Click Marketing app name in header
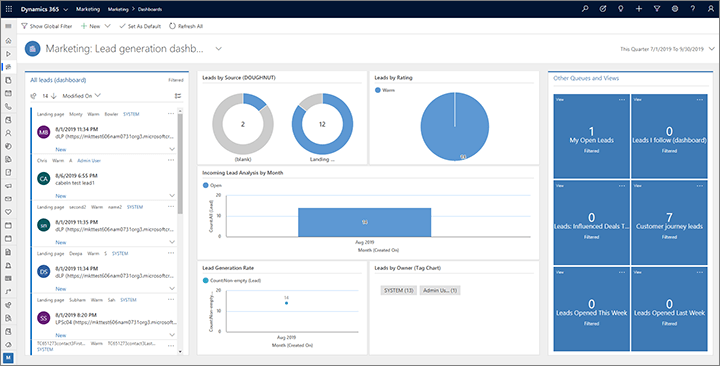The height and width of the screenshot is (366, 720). pos(88,9)
